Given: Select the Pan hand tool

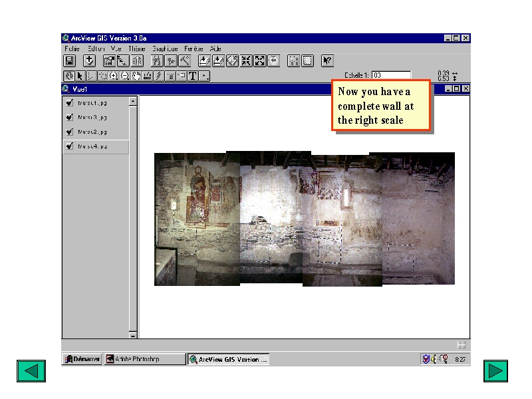Looking at the screenshot, I should [x=136, y=76].
